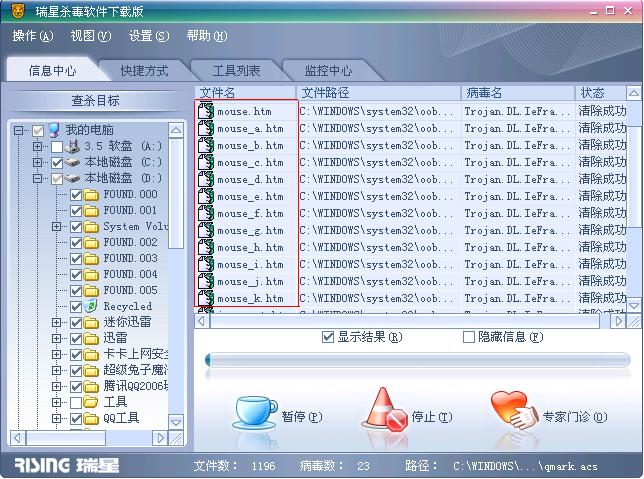644x479 pixels.
Task: Uncheck the QQ工具 folder checkbox
Action: (76, 419)
